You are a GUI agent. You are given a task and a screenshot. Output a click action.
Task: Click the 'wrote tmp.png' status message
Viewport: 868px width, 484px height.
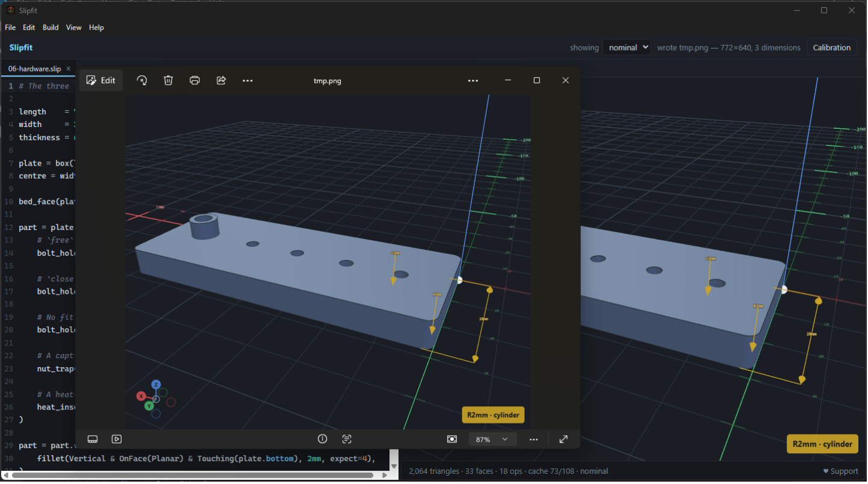pos(728,48)
